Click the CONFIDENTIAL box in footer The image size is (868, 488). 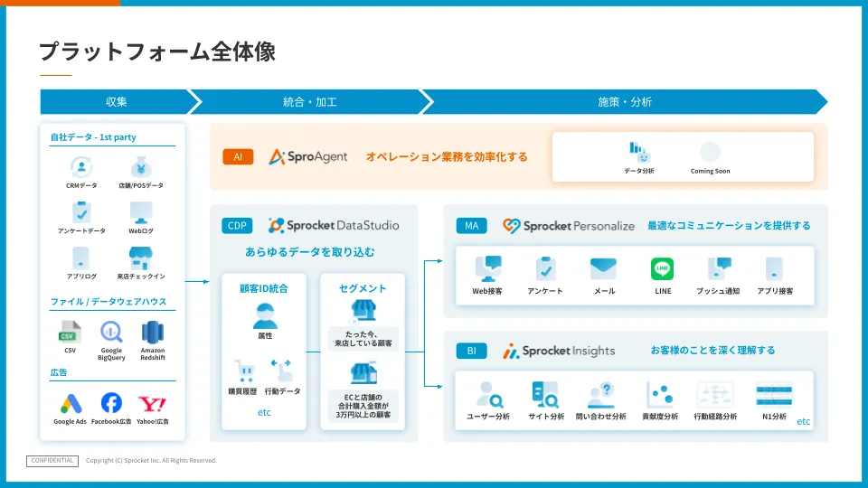pyautogui.click(x=52, y=461)
